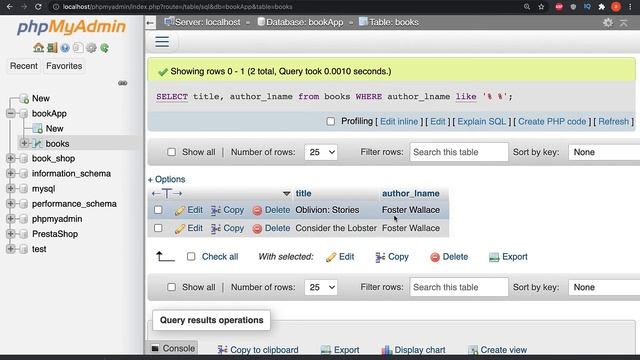This screenshot has width=640, height=360.
Task: Click the log out door icon
Action: [52, 48]
